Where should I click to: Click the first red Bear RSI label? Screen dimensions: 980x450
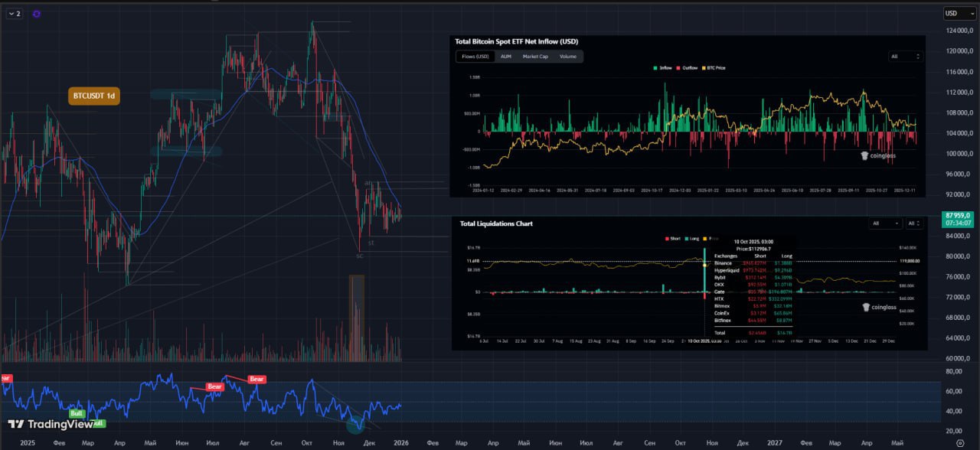click(7, 378)
